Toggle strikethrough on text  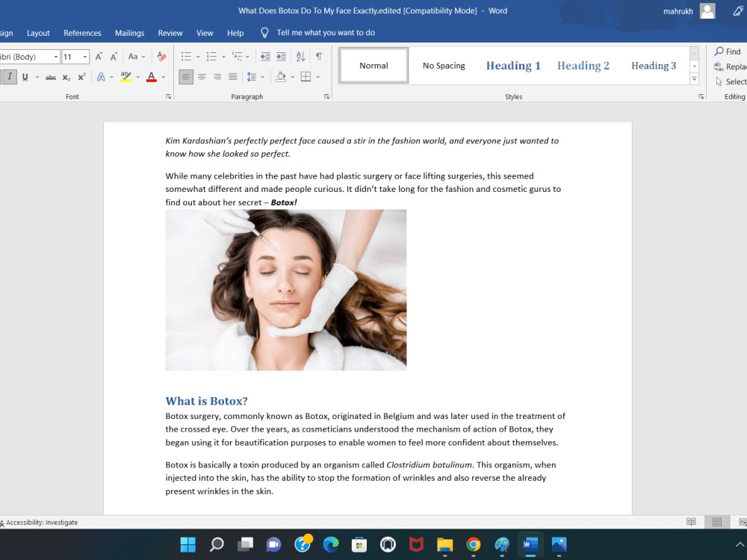[x=50, y=77]
